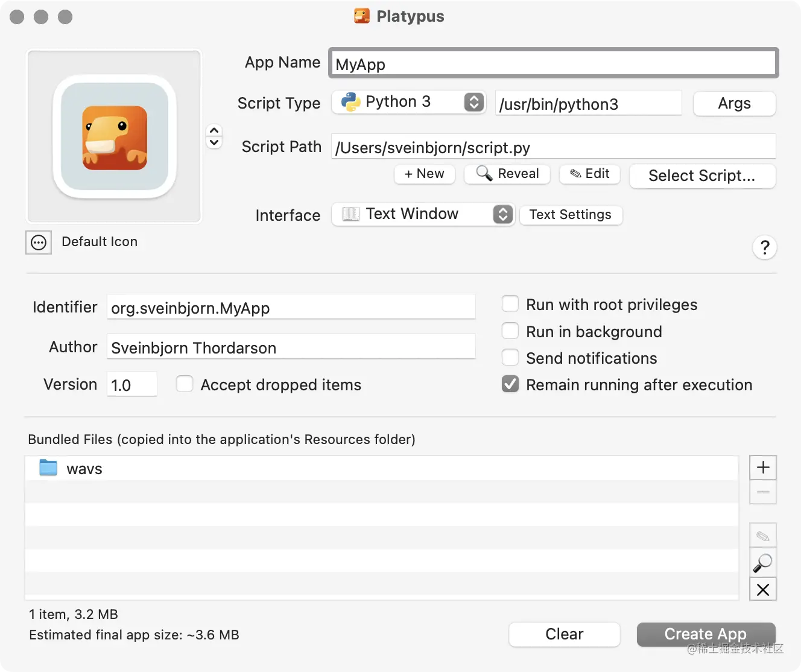Viewport: 801px width, 672px height.
Task: Uncheck Remain running after execution
Action: (510, 384)
